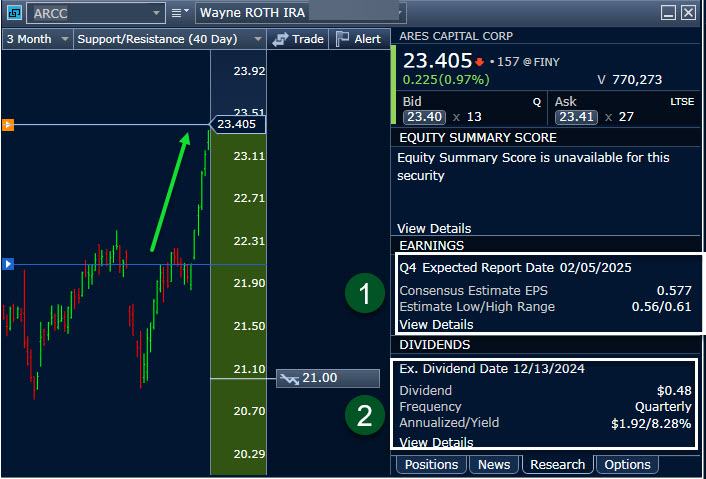The image size is (706, 479).
Task: Click the Alert flag button
Action: click(357, 39)
